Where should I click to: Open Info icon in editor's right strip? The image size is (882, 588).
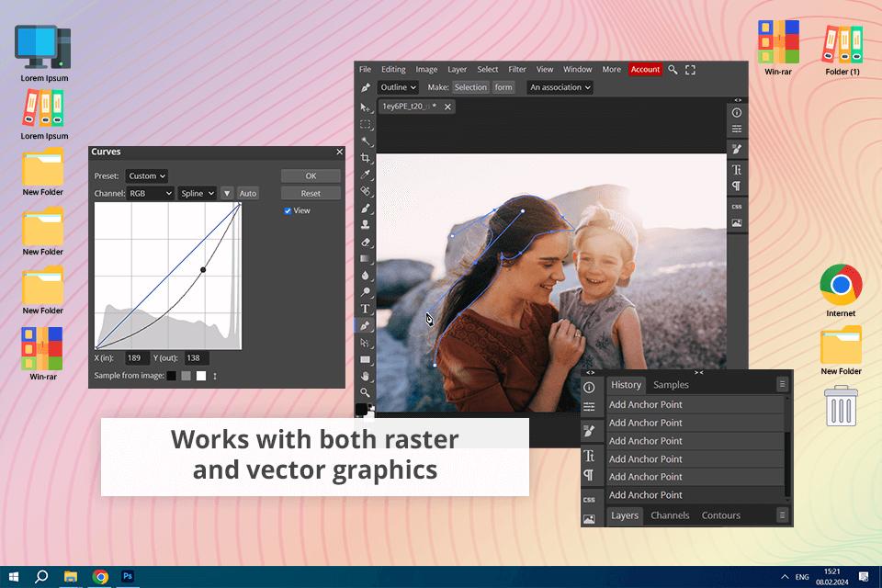(x=737, y=112)
